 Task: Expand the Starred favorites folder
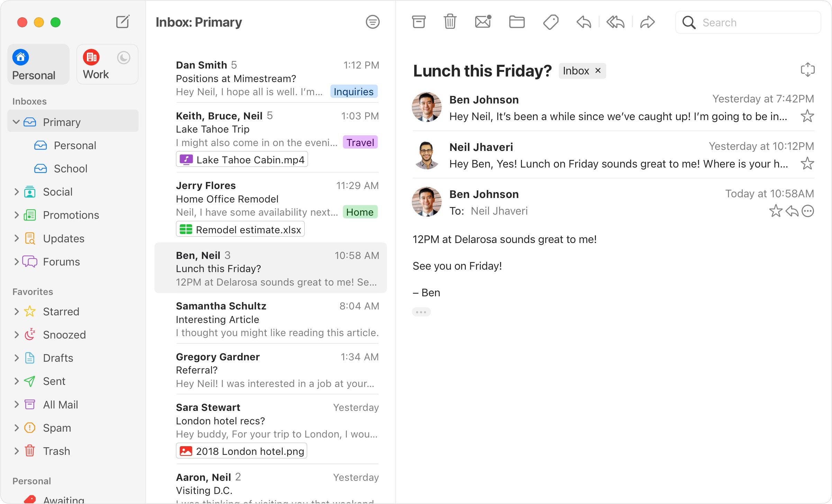[x=16, y=312]
